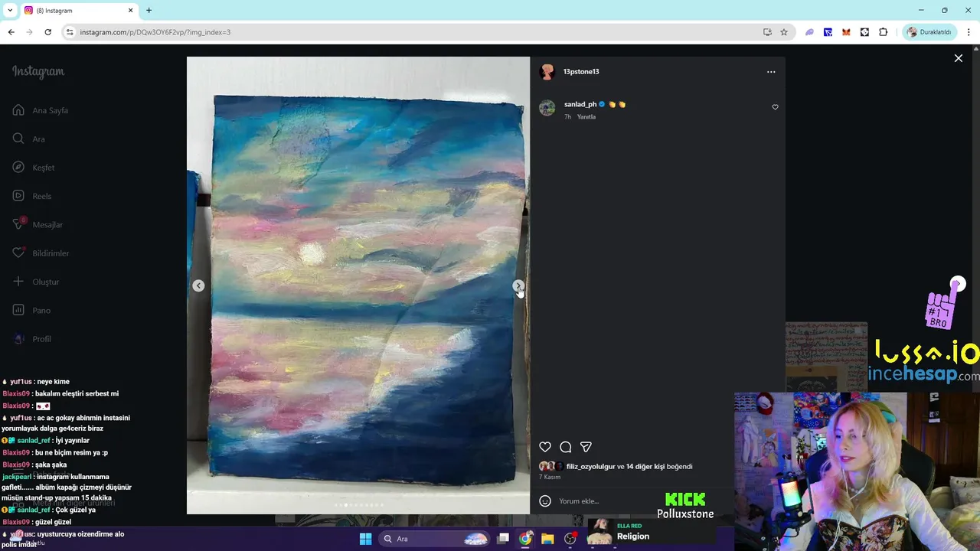
Task: Click the address bar URL
Action: point(155,32)
